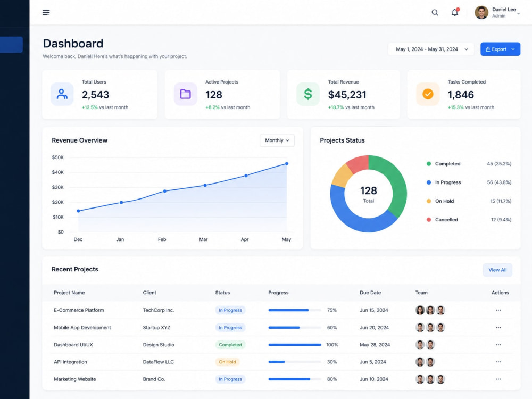Open actions menu for Marketing Website
Image resolution: width=532 pixels, height=399 pixels.
498,379
